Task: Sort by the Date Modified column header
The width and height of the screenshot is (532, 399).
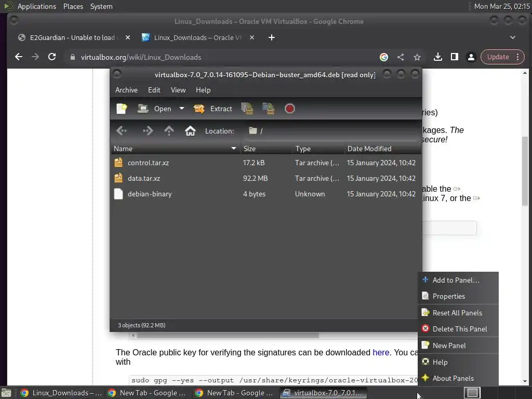Action: 383,149
